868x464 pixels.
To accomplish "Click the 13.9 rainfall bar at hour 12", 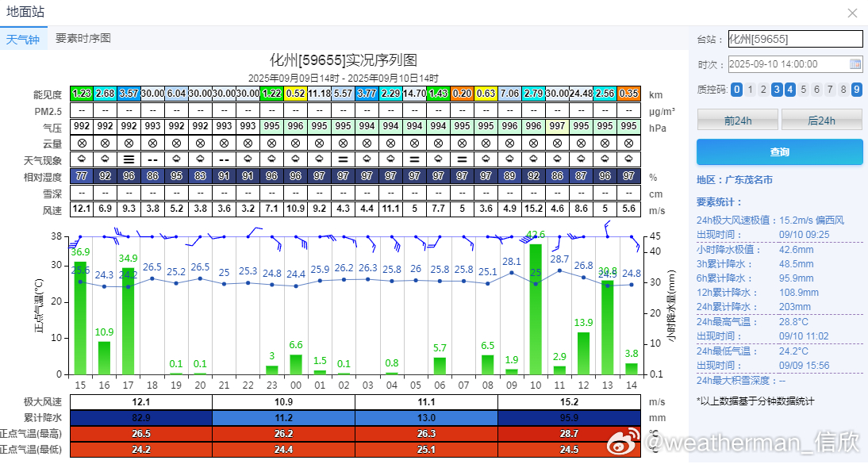I will pyautogui.click(x=583, y=353).
